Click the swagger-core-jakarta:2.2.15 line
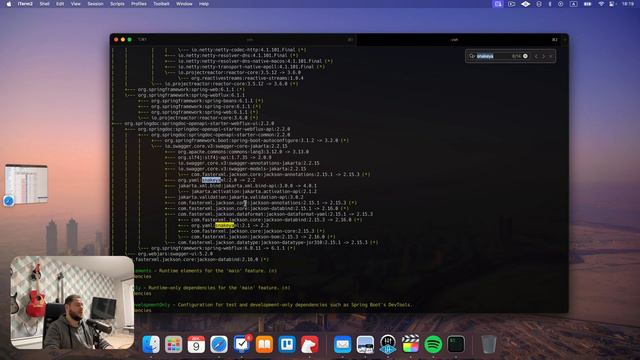The height and width of the screenshot is (360, 640). click(x=226, y=146)
